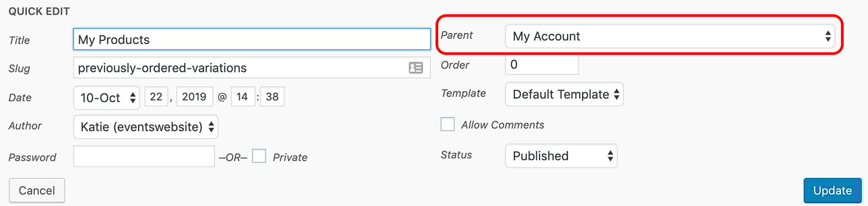Click the Update button

833,191
